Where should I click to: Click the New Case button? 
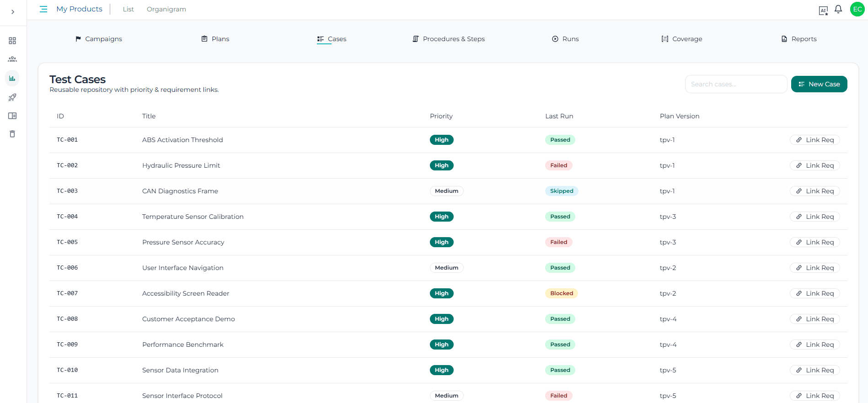[x=819, y=84]
